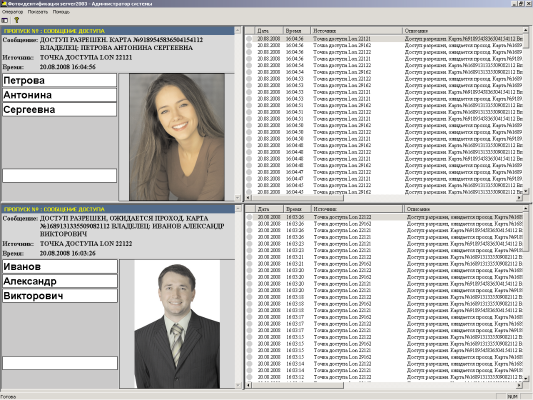Click status circle of upper 16:04:51 Lon 22122 row

pyautogui.click(x=249, y=112)
